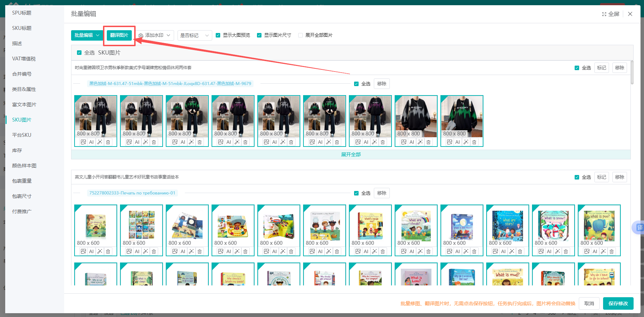644x317 pixels.
Task: Open the 批量编辑 dropdown button
Action: click(x=87, y=35)
